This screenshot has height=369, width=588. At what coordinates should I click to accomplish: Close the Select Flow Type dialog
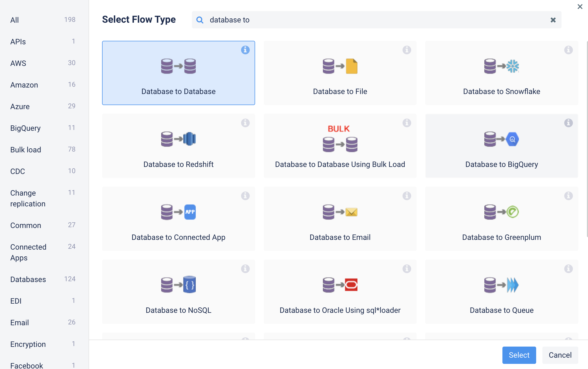(x=580, y=6)
